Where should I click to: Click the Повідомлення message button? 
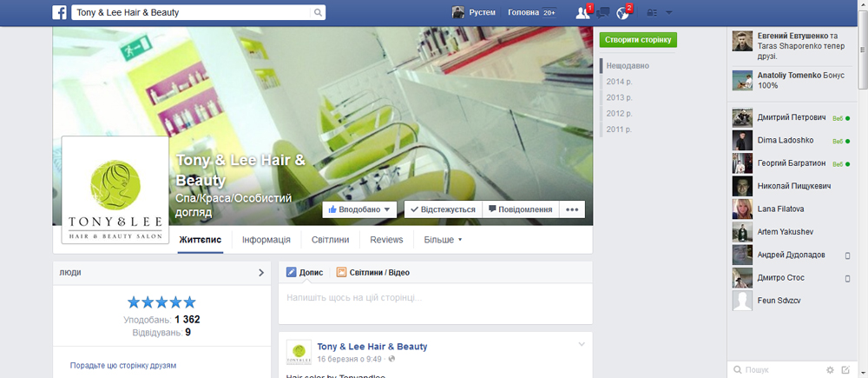coord(520,209)
